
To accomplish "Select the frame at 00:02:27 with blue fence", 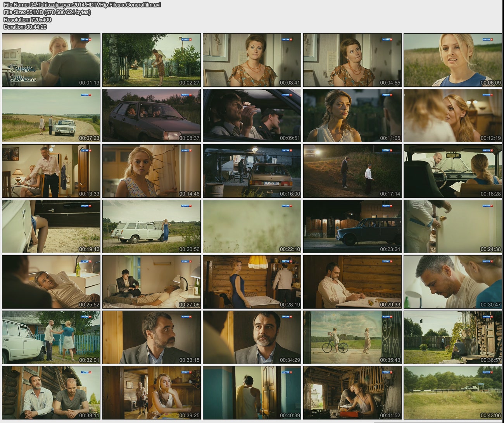I will tap(152, 60).
